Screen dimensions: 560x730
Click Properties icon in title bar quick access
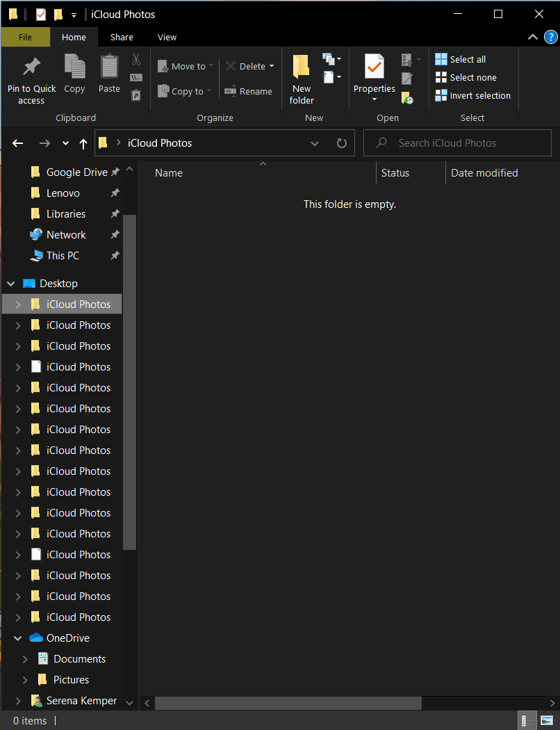pyautogui.click(x=41, y=15)
